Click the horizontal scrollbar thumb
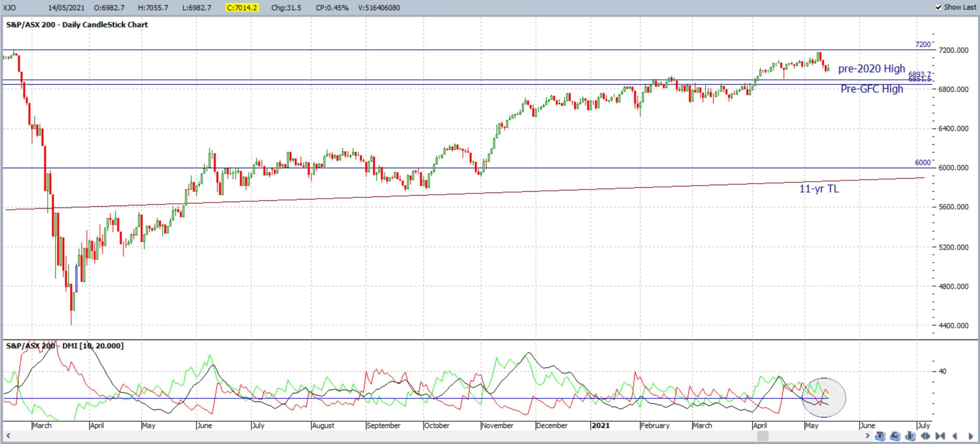Viewport: 980px width, 444px height. coord(762,435)
